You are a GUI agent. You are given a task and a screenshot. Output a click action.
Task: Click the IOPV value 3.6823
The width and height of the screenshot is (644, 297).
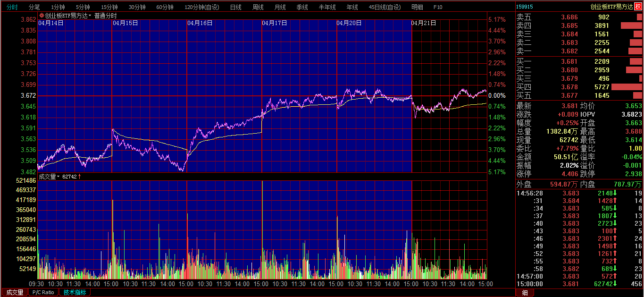631,114
